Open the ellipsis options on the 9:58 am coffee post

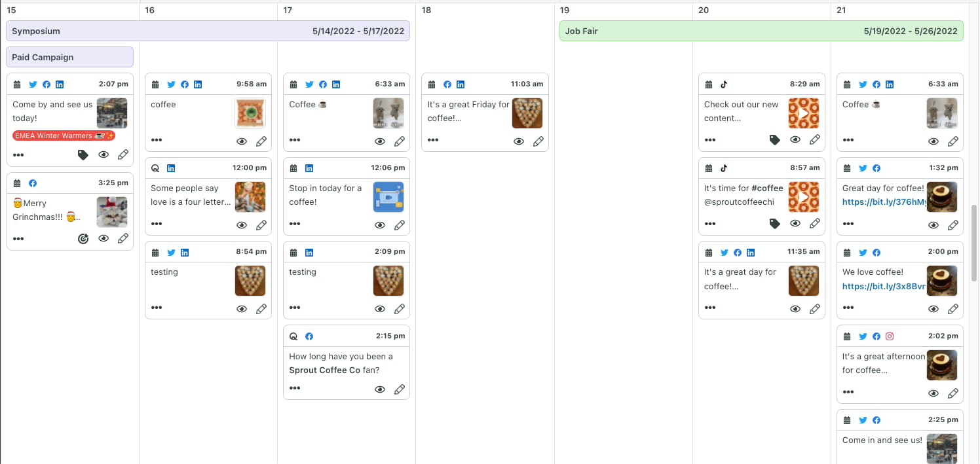(x=157, y=139)
